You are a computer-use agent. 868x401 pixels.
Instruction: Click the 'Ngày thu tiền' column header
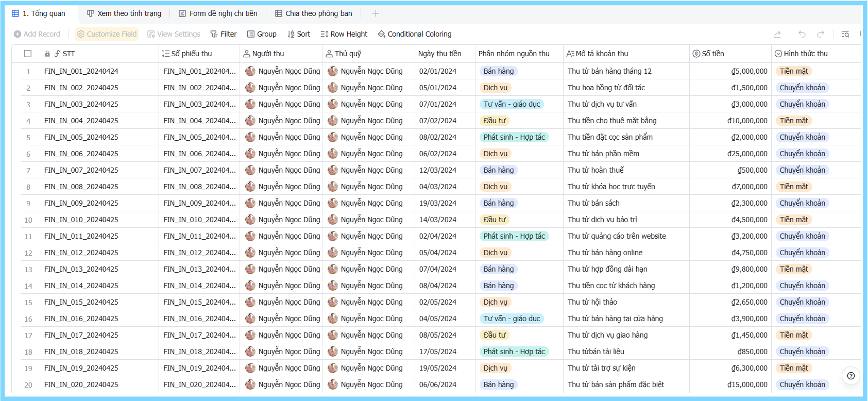tap(445, 54)
